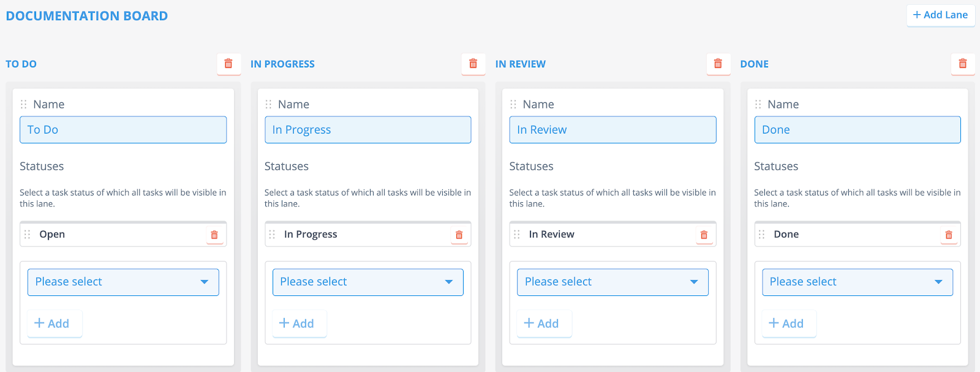Remove the Done status entry
The width and height of the screenshot is (980, 372).
coord(948,235)
